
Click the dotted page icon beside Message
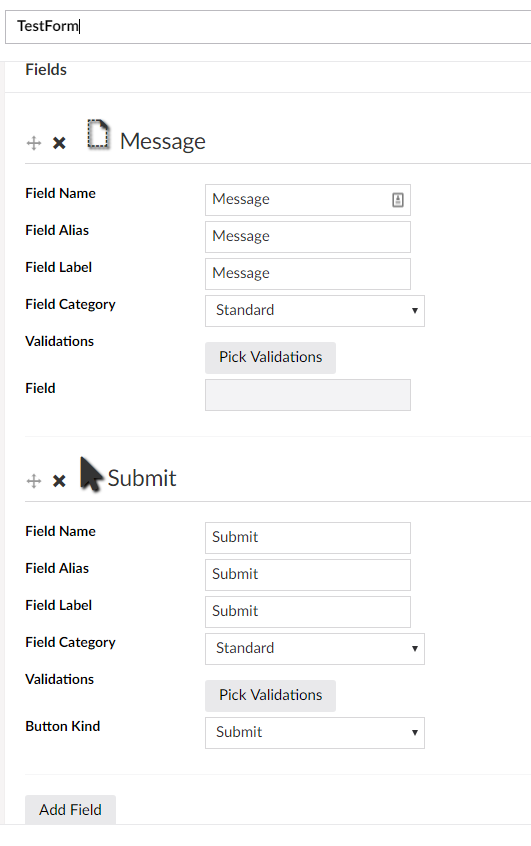pos(98,134)
